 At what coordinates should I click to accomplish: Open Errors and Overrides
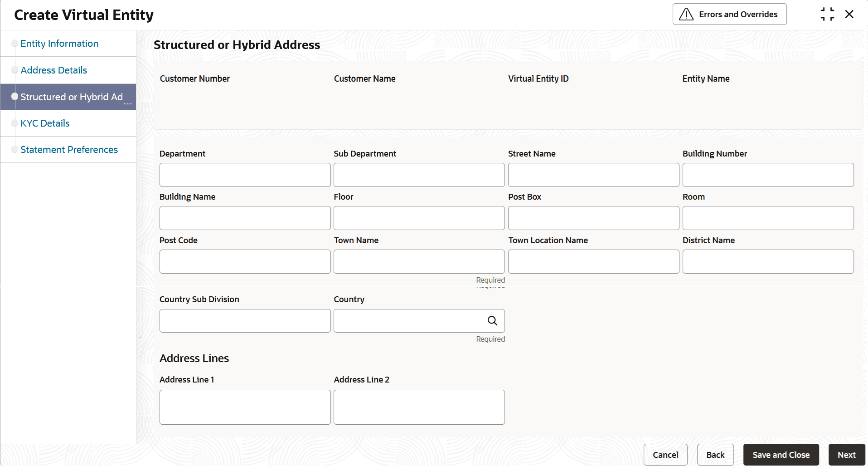point(729,15)
